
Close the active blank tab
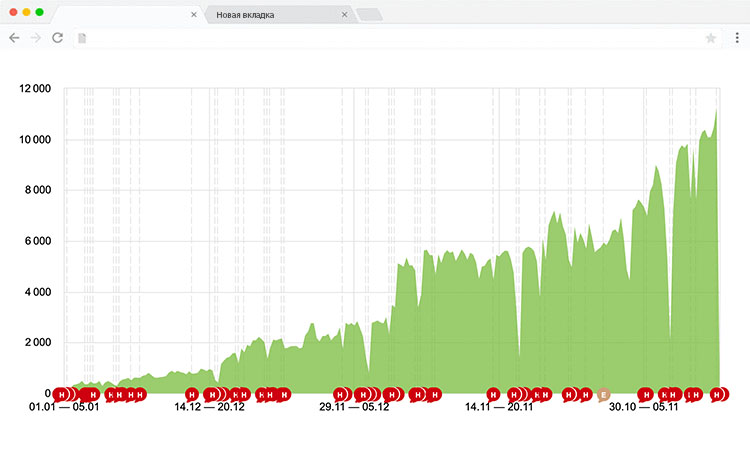[x=194, y=15]
